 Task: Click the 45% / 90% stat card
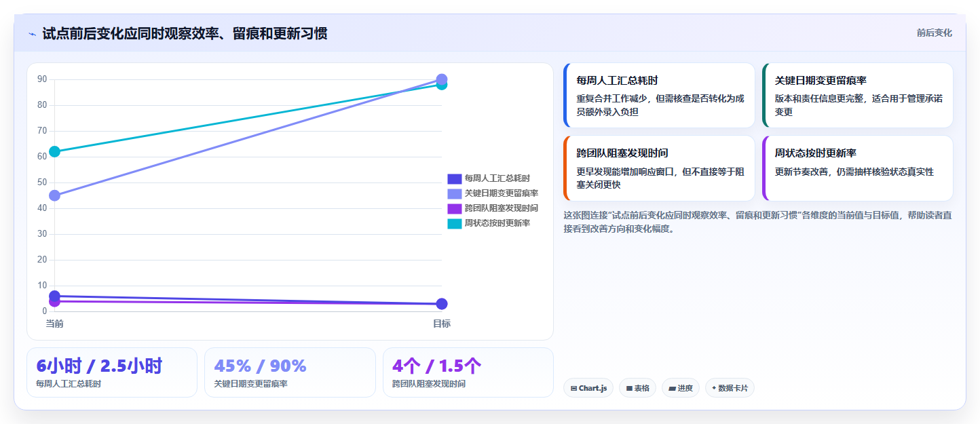click(x=290, y=372)
